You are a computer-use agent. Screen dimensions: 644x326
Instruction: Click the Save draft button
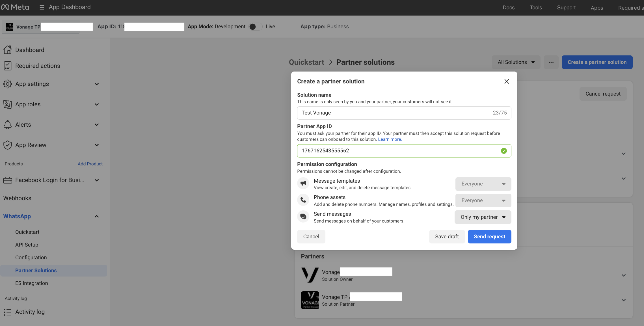tap(447, 237)
